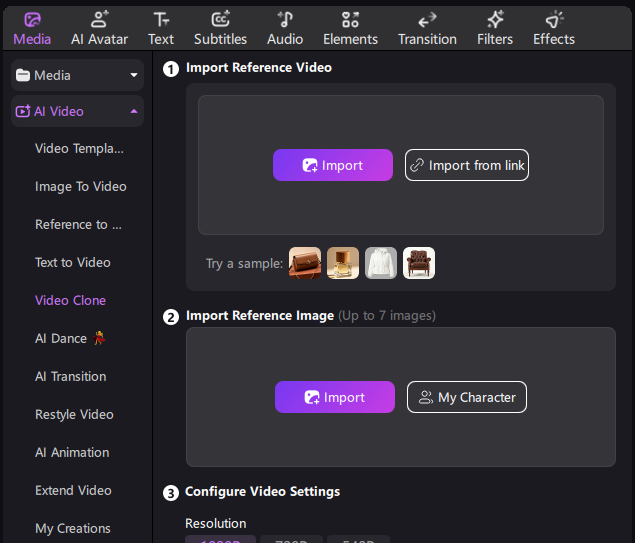Open the Elements shapes icon

350,19
